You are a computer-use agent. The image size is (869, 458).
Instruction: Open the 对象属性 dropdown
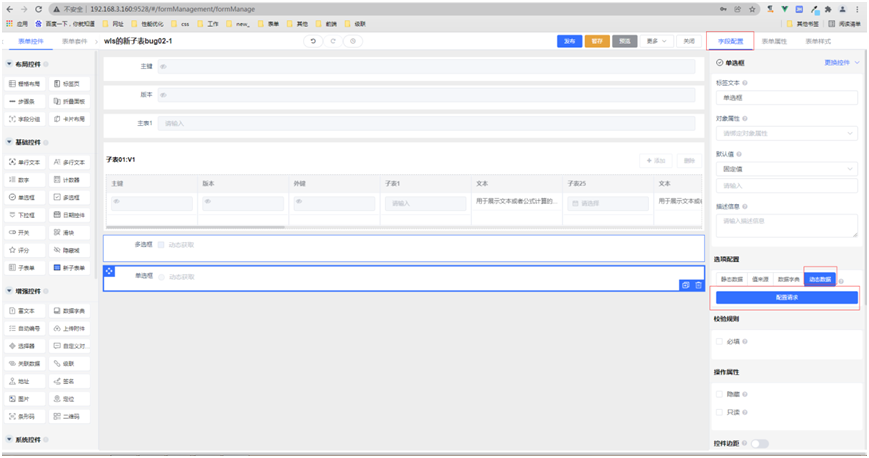(787, 133)
